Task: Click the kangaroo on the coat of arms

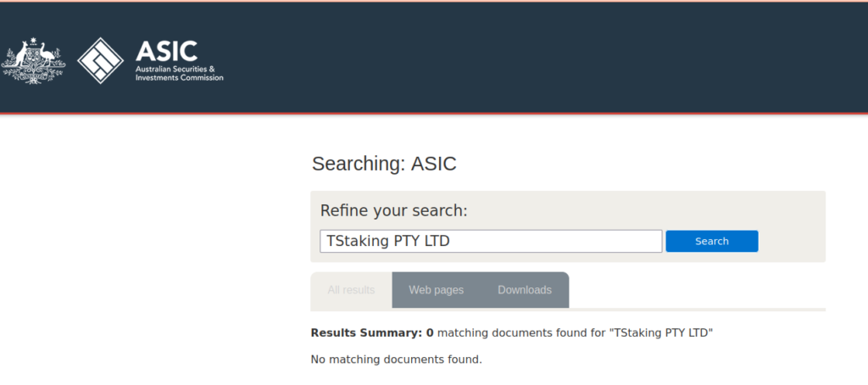Action: point(20,55)
